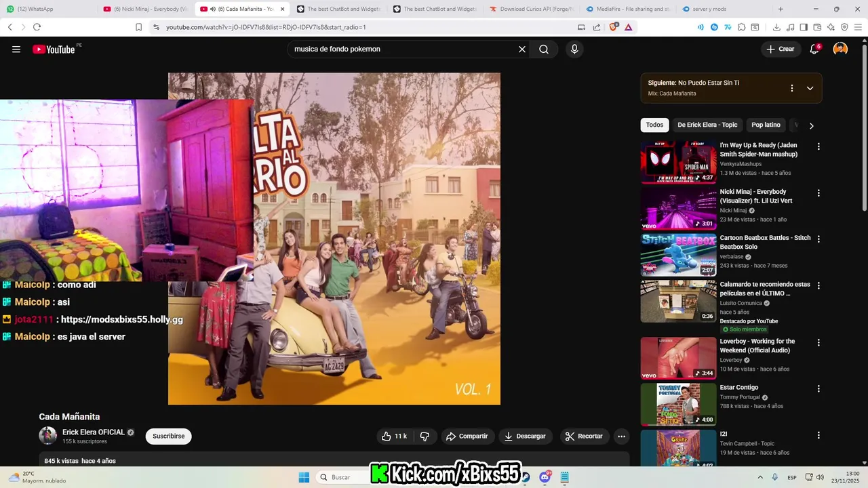This screenshot has height=488, width=868.
Task: Open I'm Way Up & Ready thumbnail
Action: pos(678,162)
